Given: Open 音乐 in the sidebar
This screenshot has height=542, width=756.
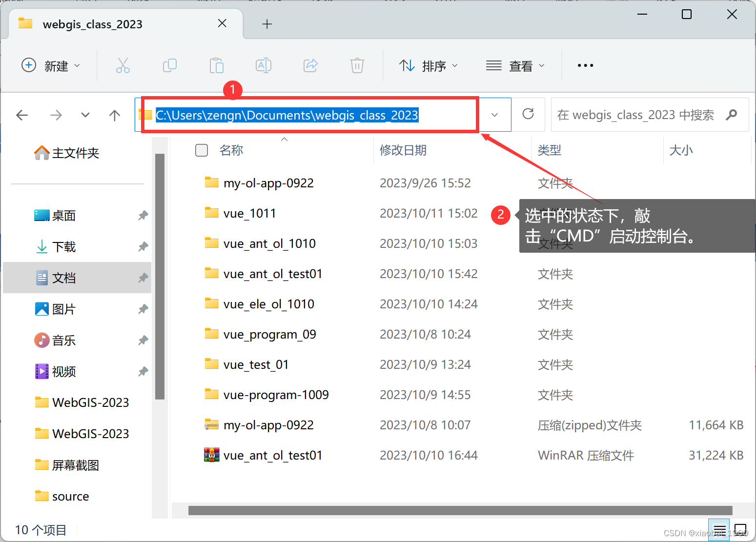Looking at the screenshot, I should point(55,341).
